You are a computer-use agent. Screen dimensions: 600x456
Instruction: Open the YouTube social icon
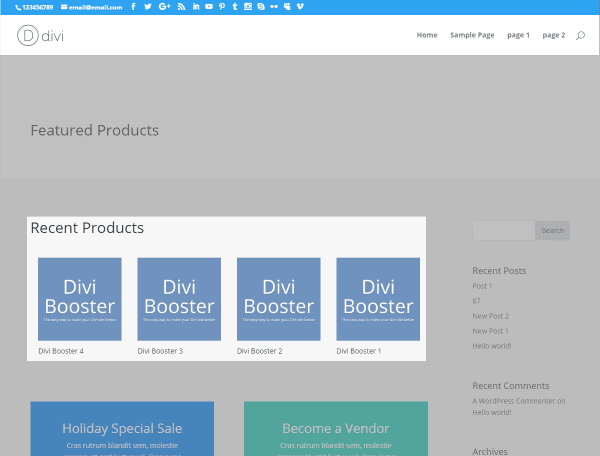[208, 7]
